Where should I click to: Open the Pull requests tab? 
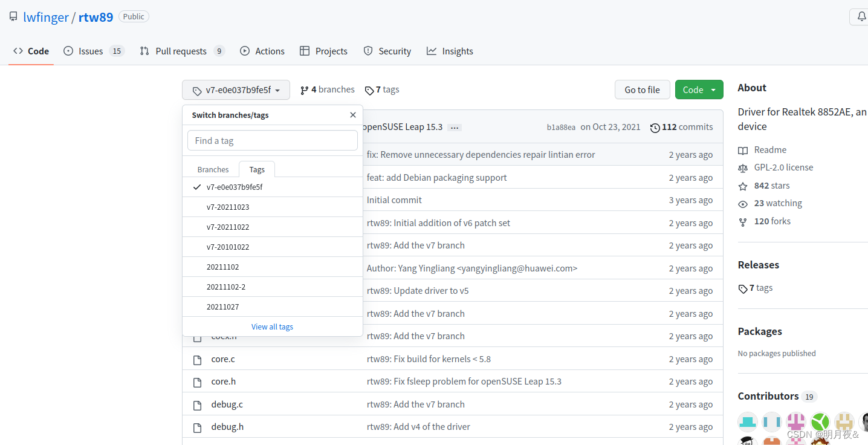[x=182, y=51]
